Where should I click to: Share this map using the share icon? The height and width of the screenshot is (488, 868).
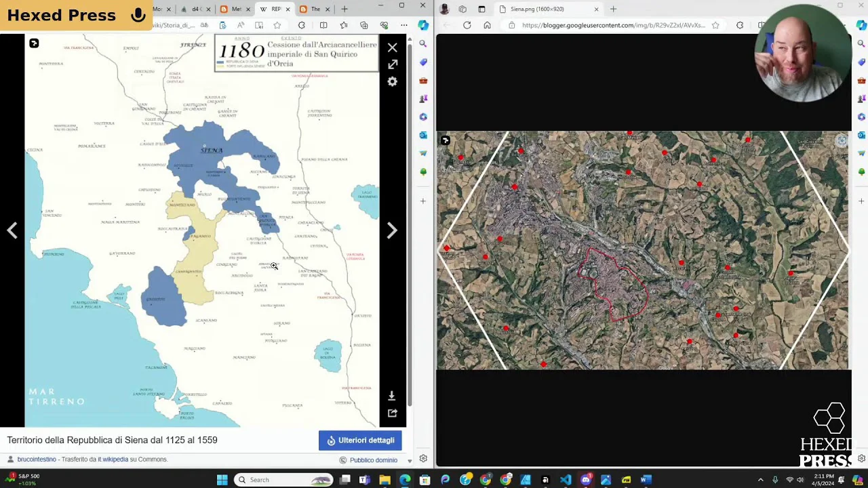pos(391,413)
